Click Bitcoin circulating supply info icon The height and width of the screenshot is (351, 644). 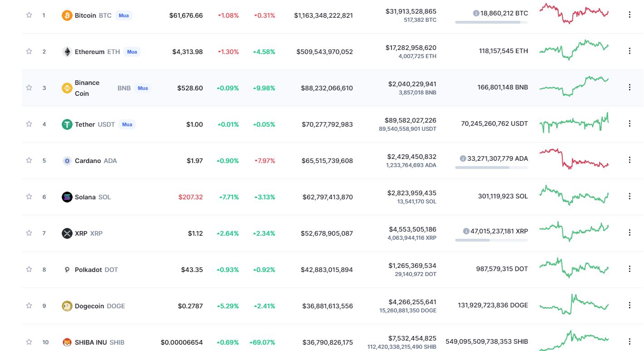pyautogui.click(x=476, y=14)
